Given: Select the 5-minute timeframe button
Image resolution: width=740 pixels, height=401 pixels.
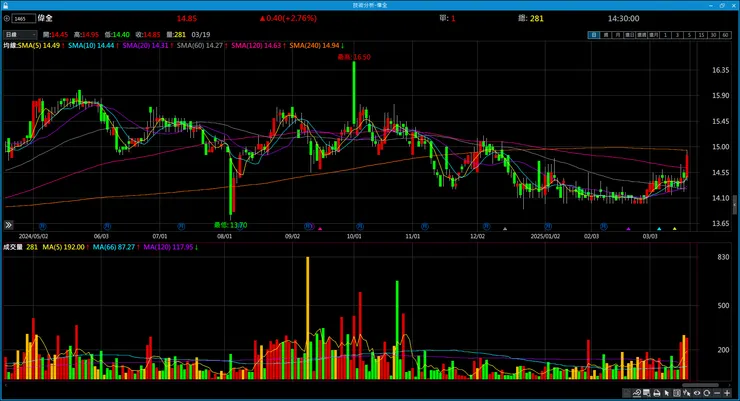Looking at the screenshot, I should [689, 35].
